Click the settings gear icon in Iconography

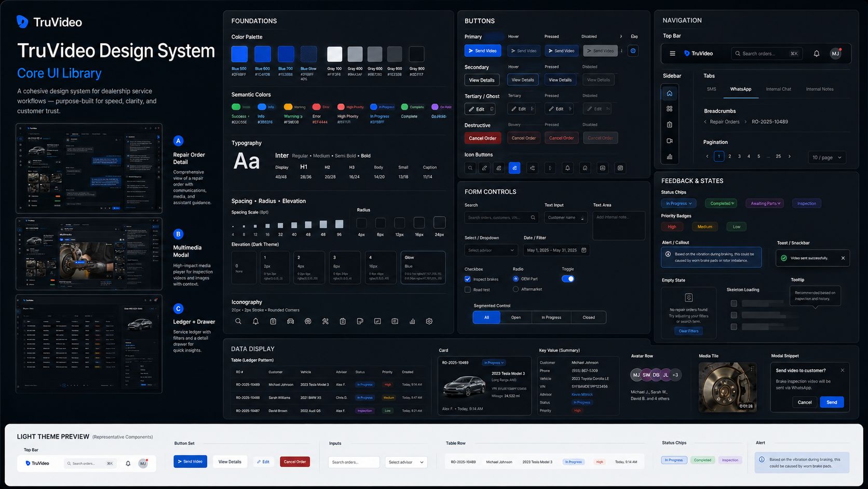[429, 321]
